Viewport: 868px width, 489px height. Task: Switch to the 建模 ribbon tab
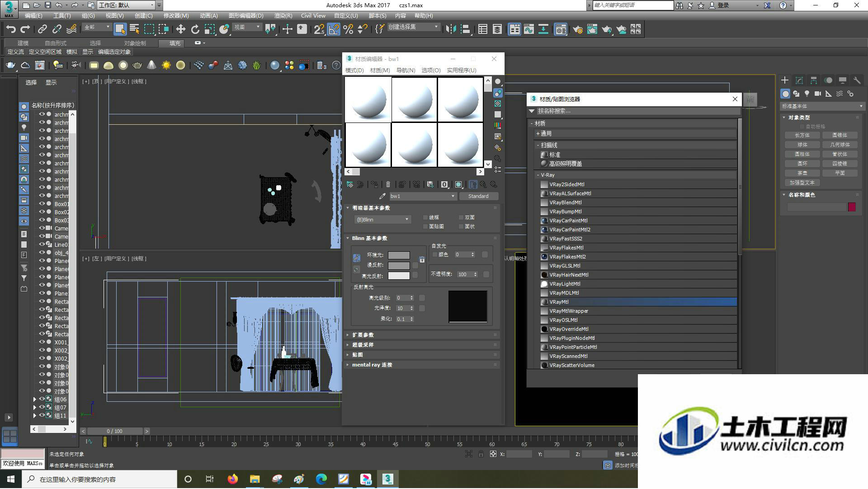(23, 43)
